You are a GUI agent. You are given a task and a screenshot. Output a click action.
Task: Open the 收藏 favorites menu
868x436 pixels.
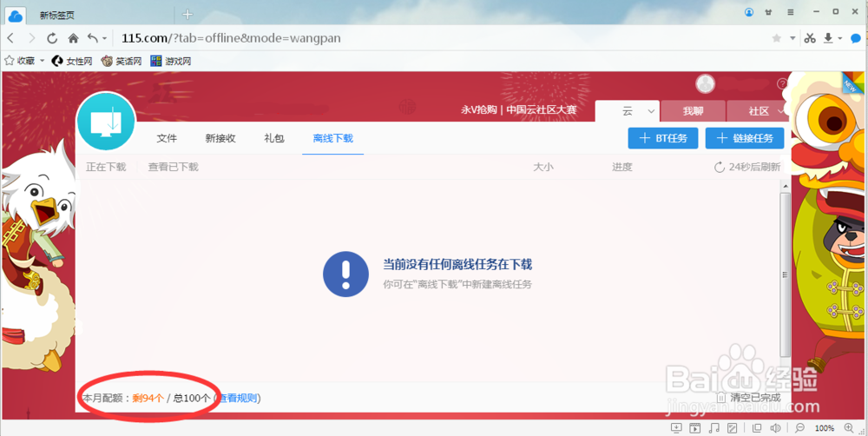coord(24,61)
